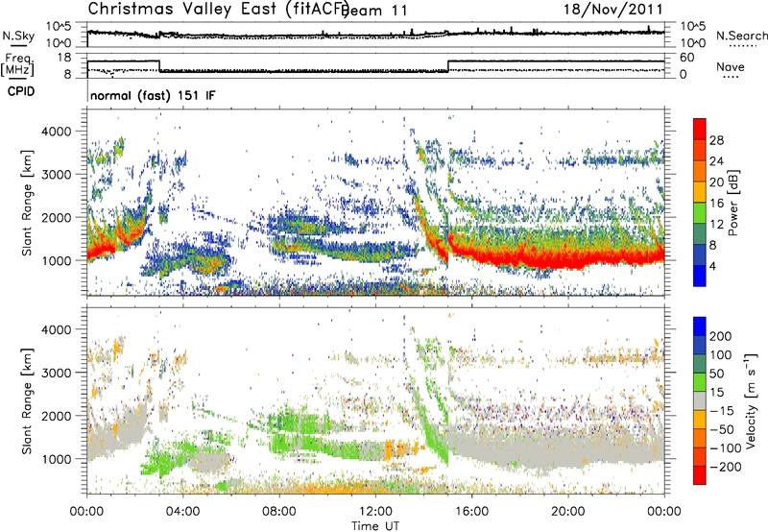768x532 pixels.
Task: Click the red segment of the power colorbar
Action: 700,129
